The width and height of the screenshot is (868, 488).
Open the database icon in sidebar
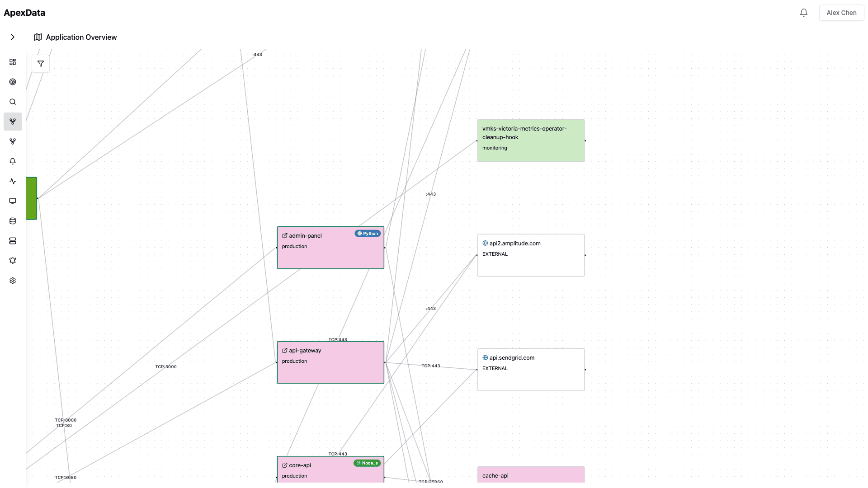tap(13, 221)
